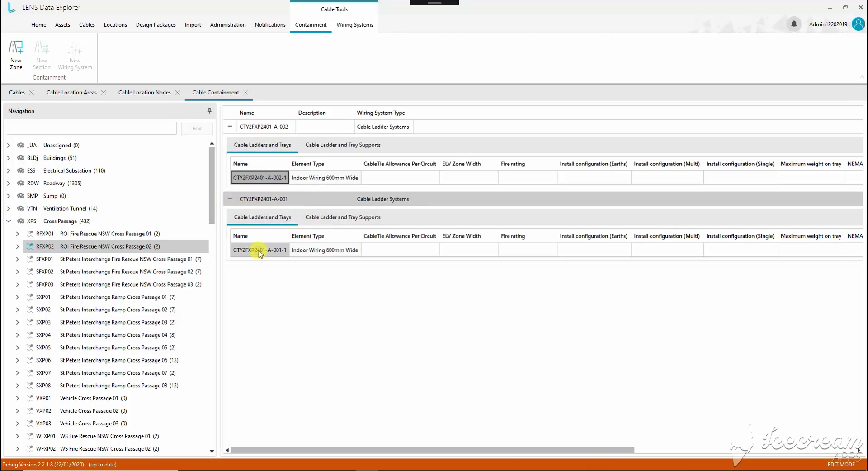
Task: Open Cable Ladder and Tray Supports under A-001
Action: click(x=343, y=217)
